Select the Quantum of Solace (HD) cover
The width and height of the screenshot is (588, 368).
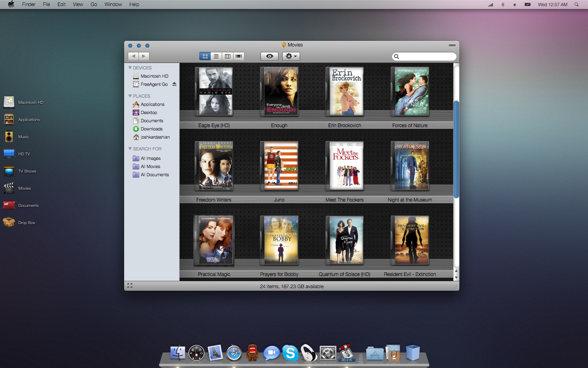(345, 240)
